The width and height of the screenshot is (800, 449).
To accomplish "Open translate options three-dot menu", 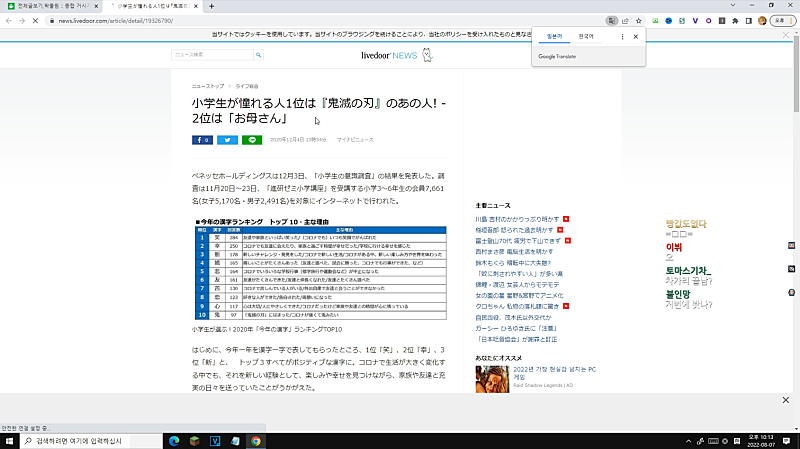I will coord(623,36).
